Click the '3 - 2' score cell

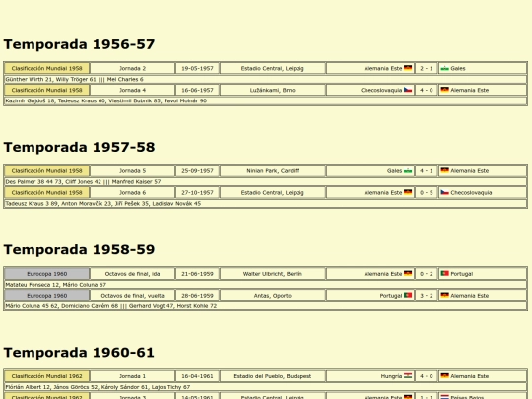click(427, 296)
